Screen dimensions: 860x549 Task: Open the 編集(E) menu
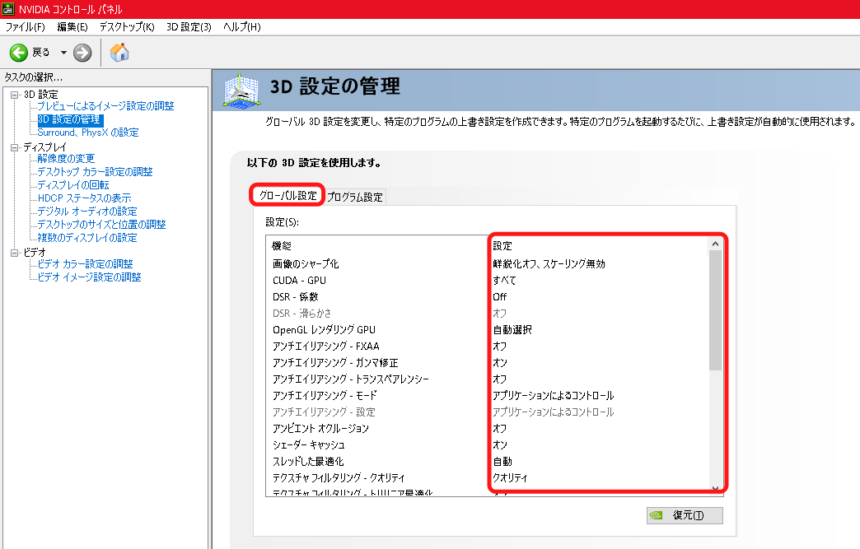(x=72, y=27)
